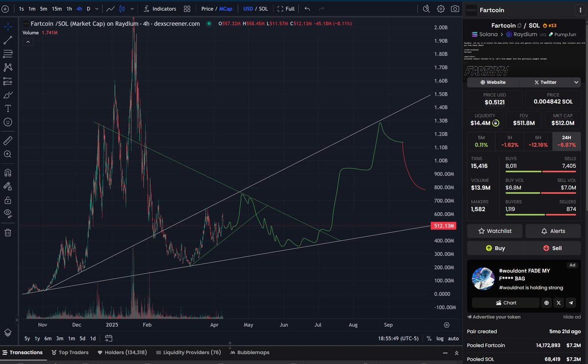
Task: Select the line chart style icon
Action: 111,9
